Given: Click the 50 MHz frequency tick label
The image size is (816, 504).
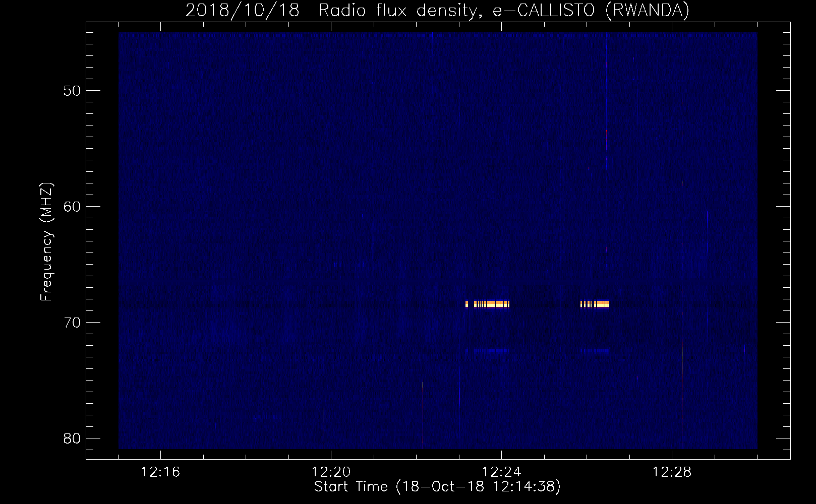Looking at the screenshot, I should pos(72,91).
